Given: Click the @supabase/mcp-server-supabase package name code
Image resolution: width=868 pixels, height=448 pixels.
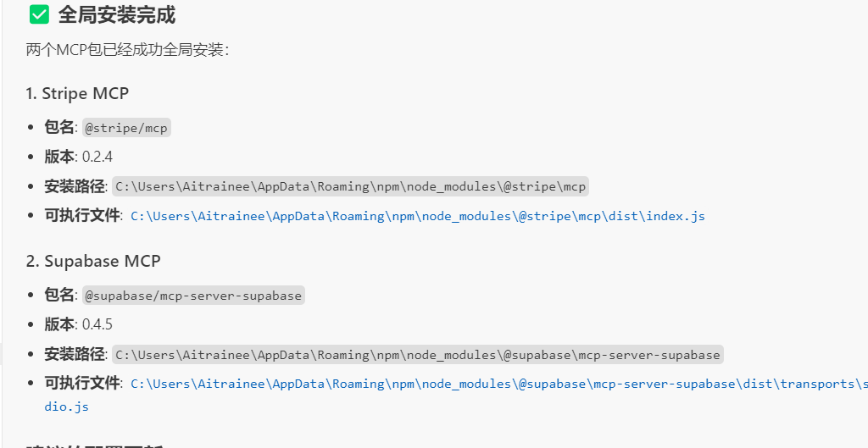Looking at the screenshot, I should pos(193,296).
